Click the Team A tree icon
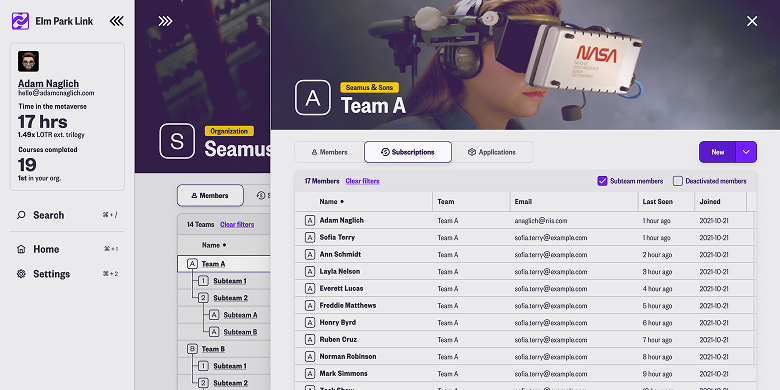Image resolution: width=780 pixels, height=390 pixels. click(x=192, y=264)
